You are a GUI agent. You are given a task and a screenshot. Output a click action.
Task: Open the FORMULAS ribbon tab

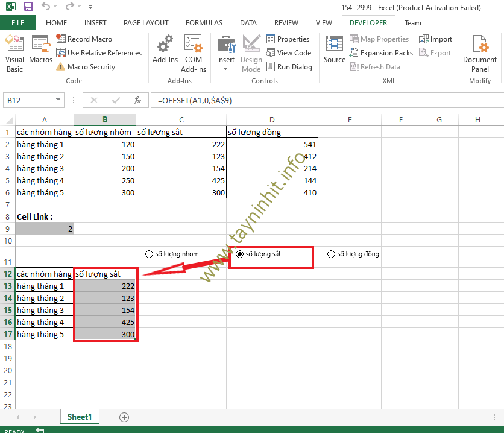[204, 22]
